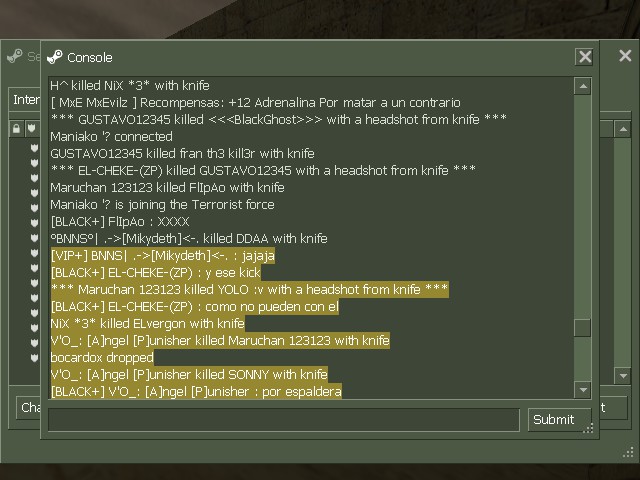
Task: Click the partly hidden server browser Steam logo
Action: (x=15, y=56)
